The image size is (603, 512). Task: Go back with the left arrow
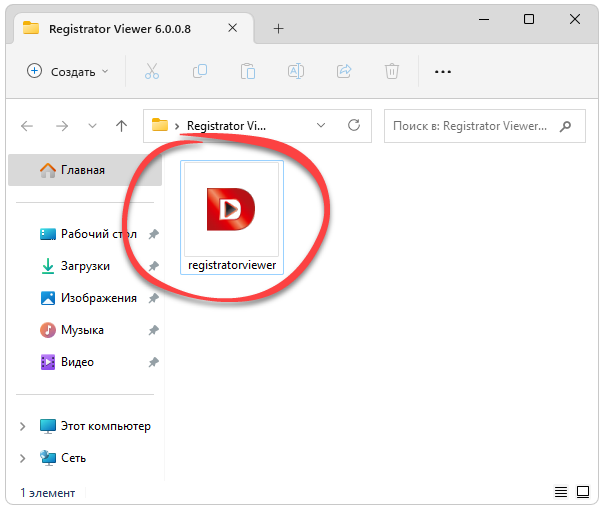[27, 126]
